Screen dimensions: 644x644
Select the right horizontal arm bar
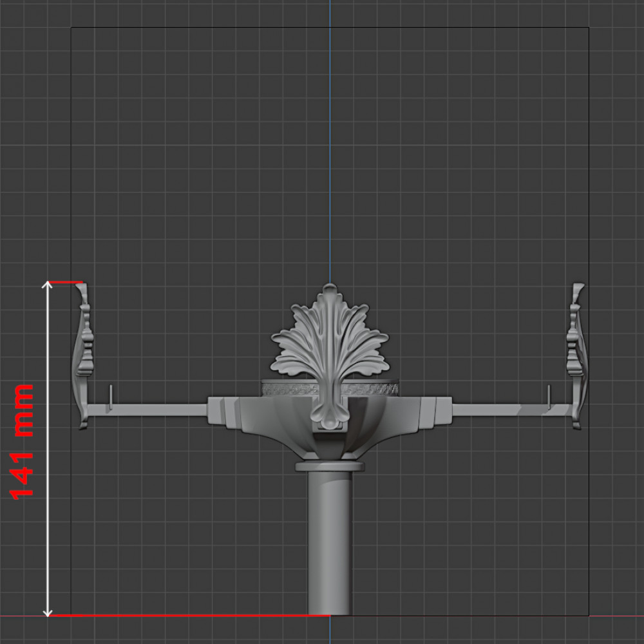click(x=512, y=410)
